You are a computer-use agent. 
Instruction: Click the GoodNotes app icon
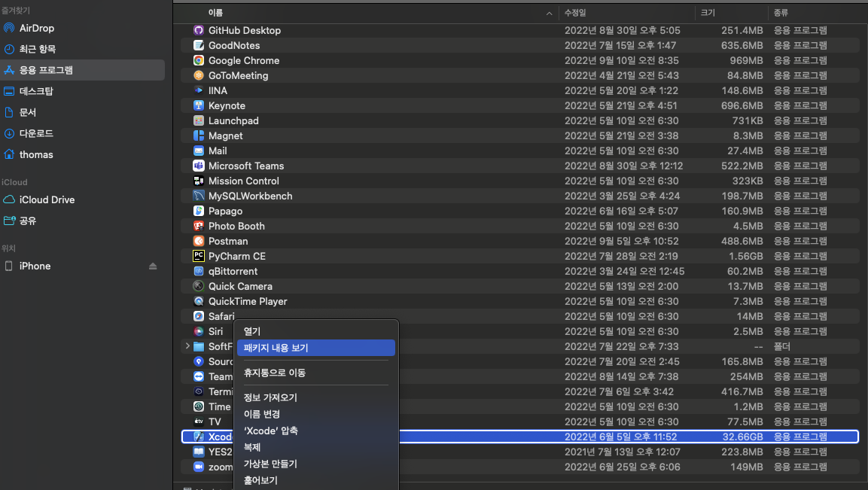tap(199, 45)
